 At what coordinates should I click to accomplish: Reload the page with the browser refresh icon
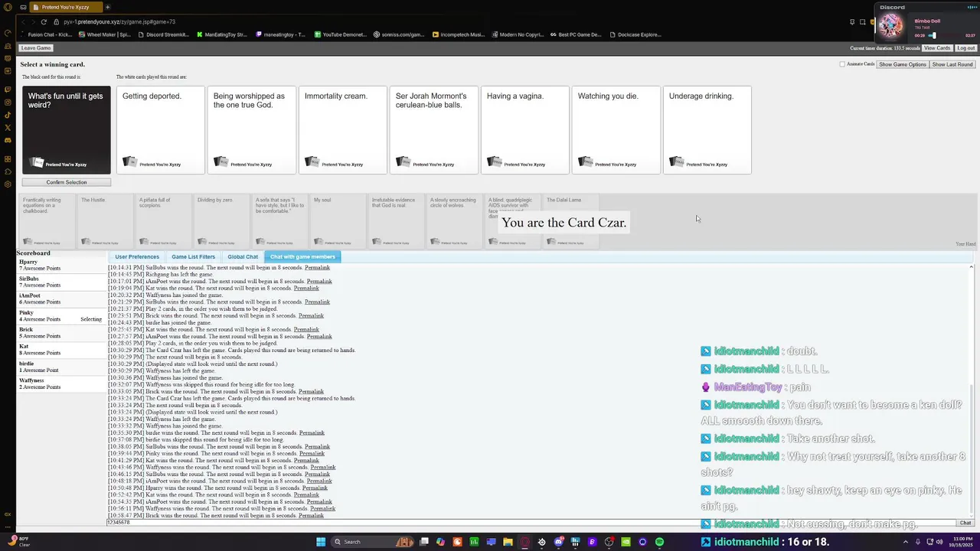[x=44, y=21]
